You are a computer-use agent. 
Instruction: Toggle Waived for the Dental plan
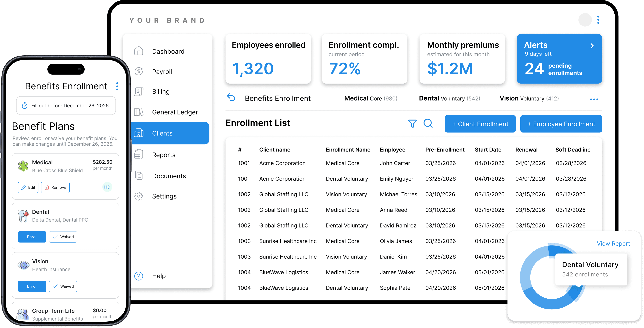[63, 237]
